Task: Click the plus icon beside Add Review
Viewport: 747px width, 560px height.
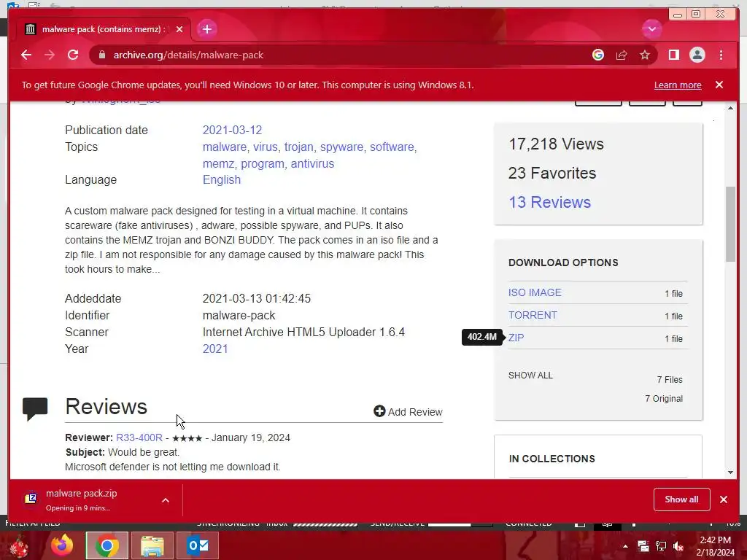Action: tap(379, 411)
